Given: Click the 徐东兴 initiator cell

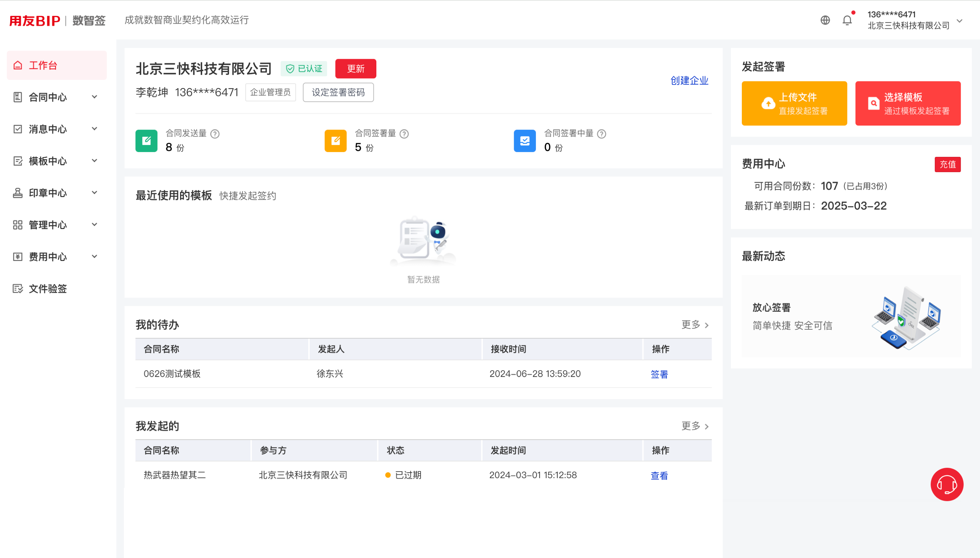Looking at the screenshot, I should (x=330, y=374).
